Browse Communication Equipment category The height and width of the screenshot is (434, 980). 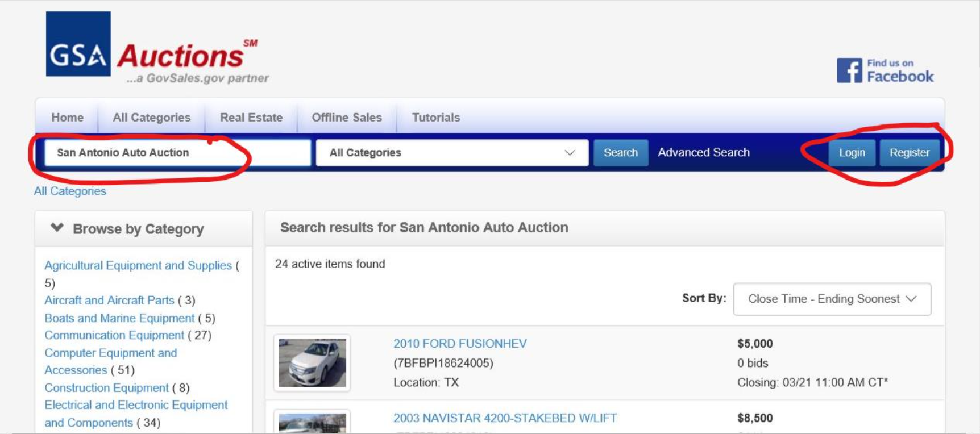[114, 335]
